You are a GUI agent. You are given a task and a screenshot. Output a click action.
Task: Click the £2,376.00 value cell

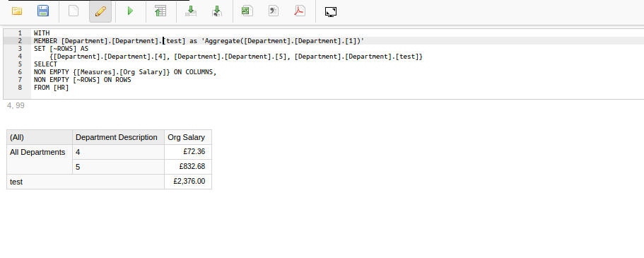(188, 182)
